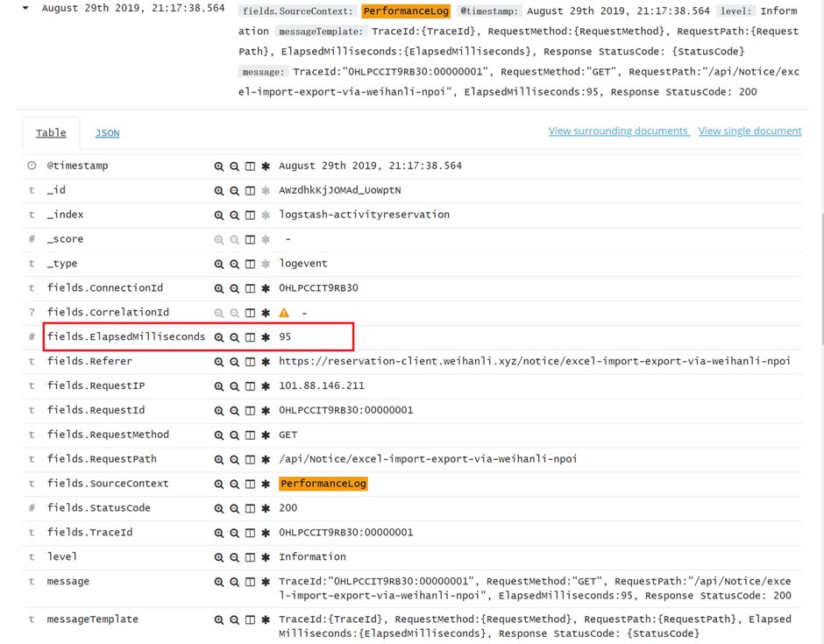The width and height of the screenshot is (824, 644).
Task: Filter for fields.SourceContext value PerformanceLog
Action: [218, 484]
